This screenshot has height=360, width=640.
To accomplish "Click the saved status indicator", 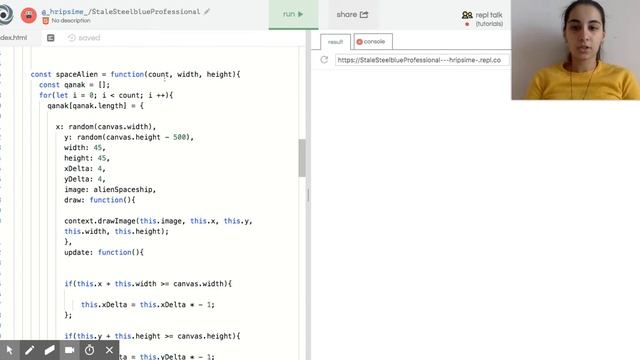I will point(84,38).
